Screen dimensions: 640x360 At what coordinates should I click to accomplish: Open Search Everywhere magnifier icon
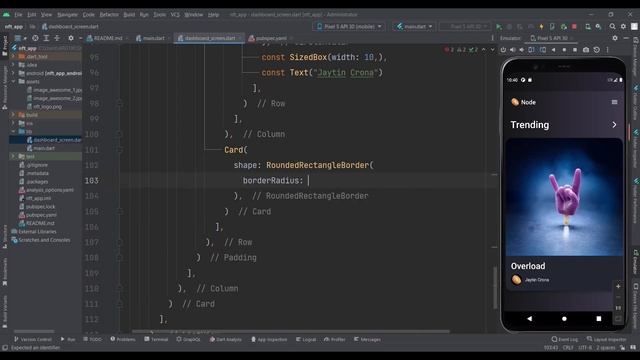point(612,27)
